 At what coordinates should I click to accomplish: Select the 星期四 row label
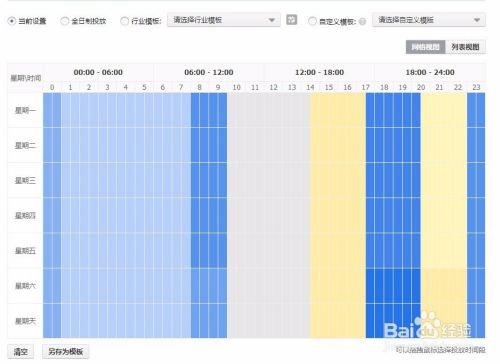click(25, 215)
